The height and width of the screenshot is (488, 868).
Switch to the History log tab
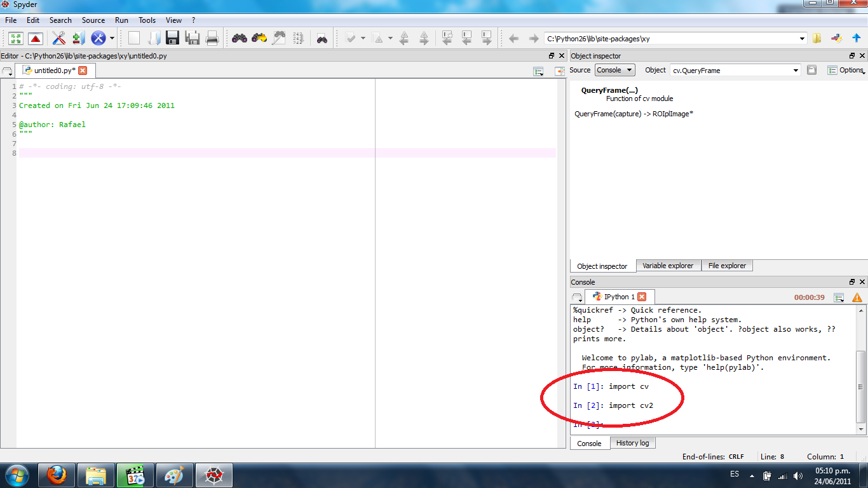click(x=632, y=443)
